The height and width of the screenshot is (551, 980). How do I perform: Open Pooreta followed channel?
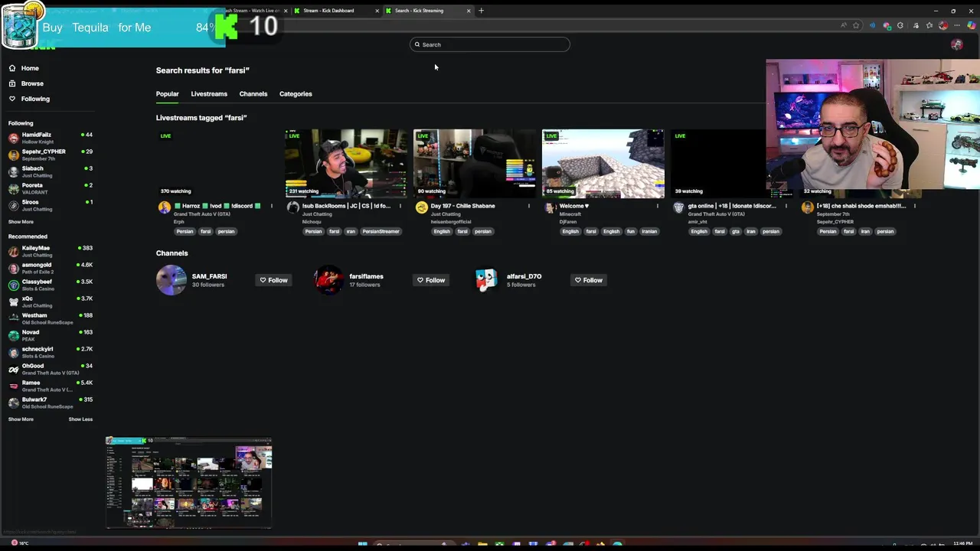[x=50, y=188]
